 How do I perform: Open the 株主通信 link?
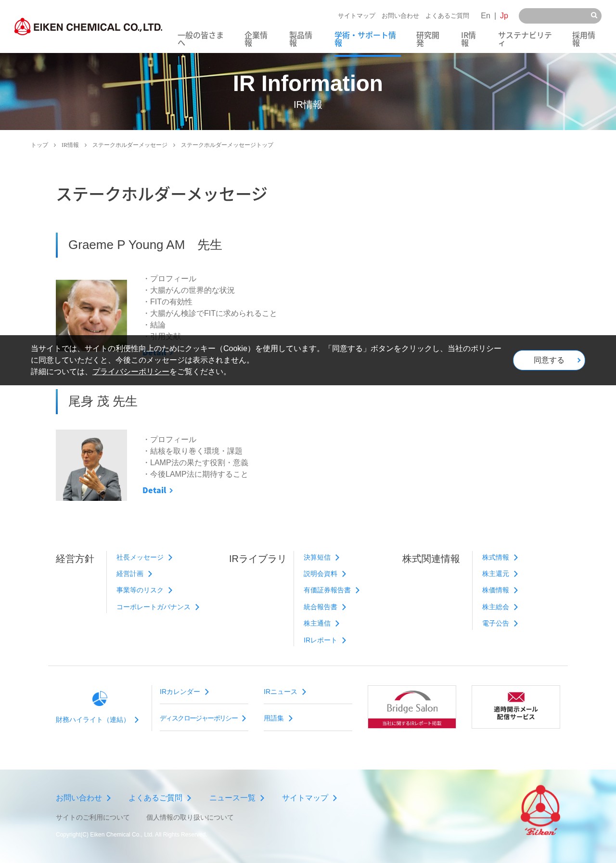coord(321,623)
